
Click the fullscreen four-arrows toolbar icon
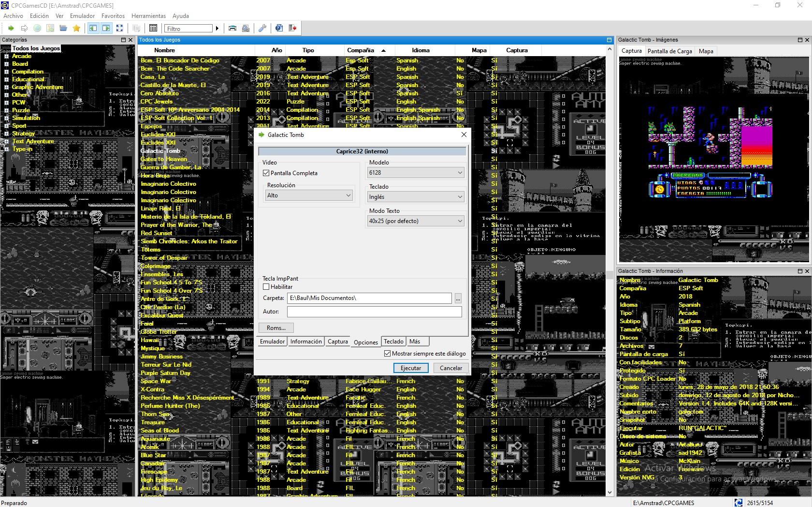pos(119,28)
